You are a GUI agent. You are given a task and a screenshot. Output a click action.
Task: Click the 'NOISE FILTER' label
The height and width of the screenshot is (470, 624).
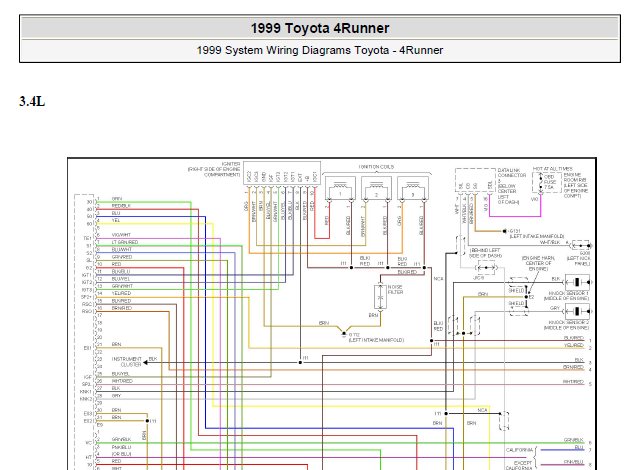[395, 289]
